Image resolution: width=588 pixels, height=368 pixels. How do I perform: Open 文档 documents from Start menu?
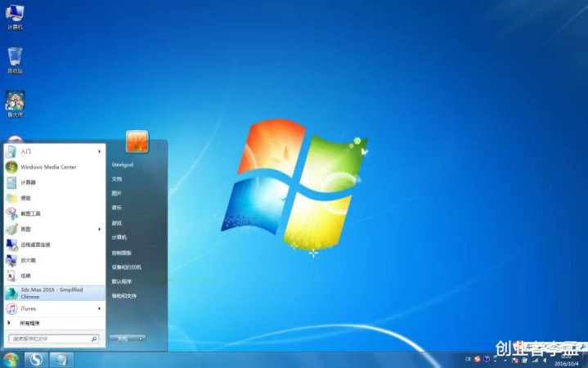[x=117, y=179]
